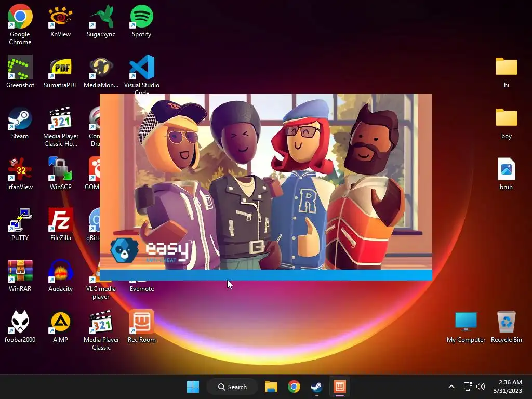532x399 pixels.
Task: Click the taskbar Search box
Action: point(232,387)
